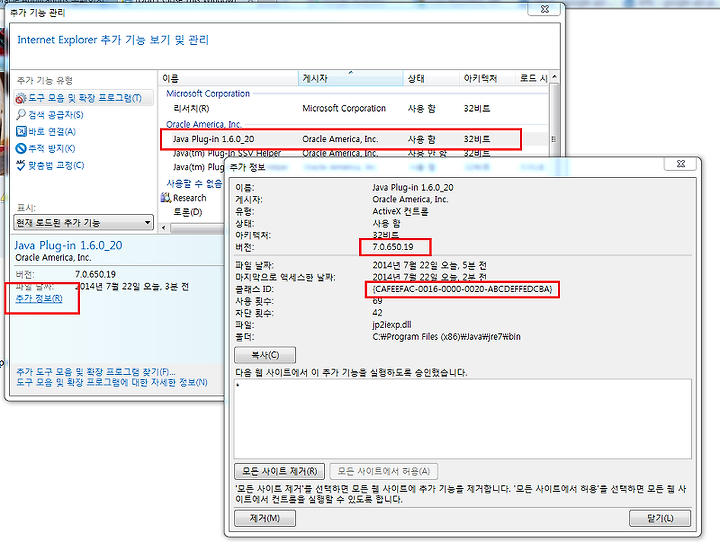Select Java(tm) Plug-In SSV Helper row
The height and width of the screenshot is (542, 720).
(x=354, y=153)
